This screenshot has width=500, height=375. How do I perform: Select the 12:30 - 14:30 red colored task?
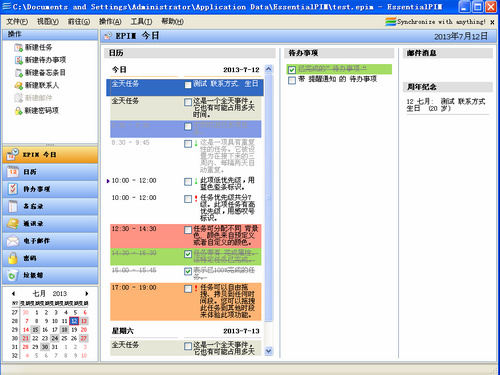tap(186, 236)
